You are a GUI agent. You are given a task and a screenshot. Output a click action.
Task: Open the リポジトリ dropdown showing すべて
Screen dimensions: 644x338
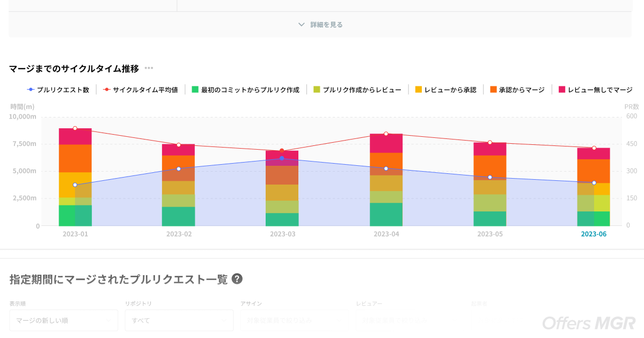(x=179, y=320)
